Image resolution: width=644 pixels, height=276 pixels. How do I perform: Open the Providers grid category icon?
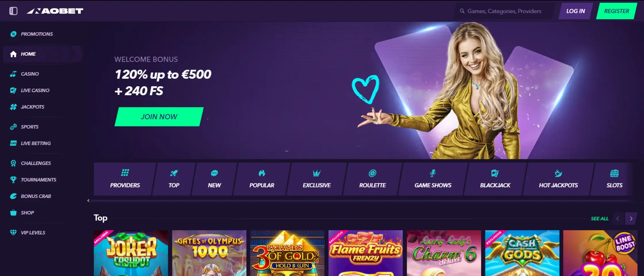click(125, 173)
